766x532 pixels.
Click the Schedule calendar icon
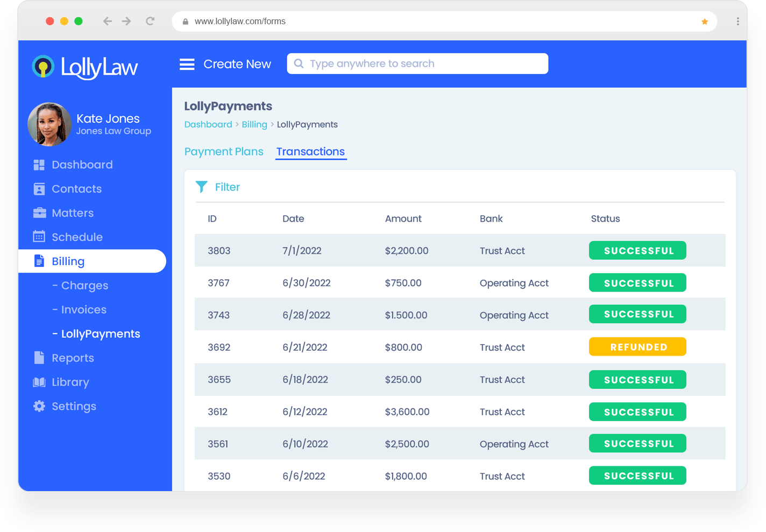click(39, 237)
